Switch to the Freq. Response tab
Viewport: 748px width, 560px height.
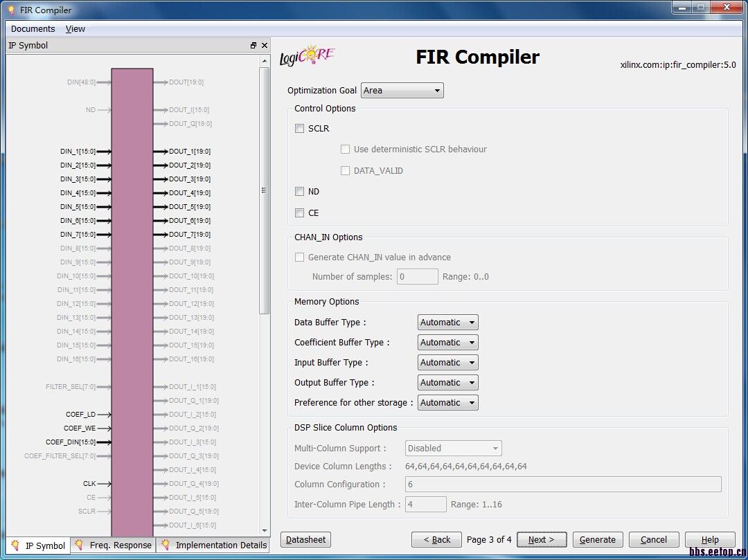(113, 545)
